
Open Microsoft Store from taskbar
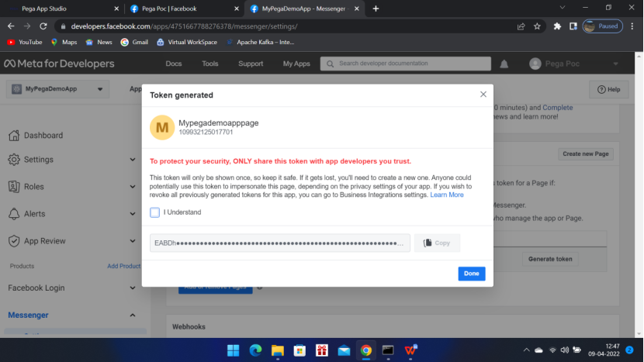[299, 350]
